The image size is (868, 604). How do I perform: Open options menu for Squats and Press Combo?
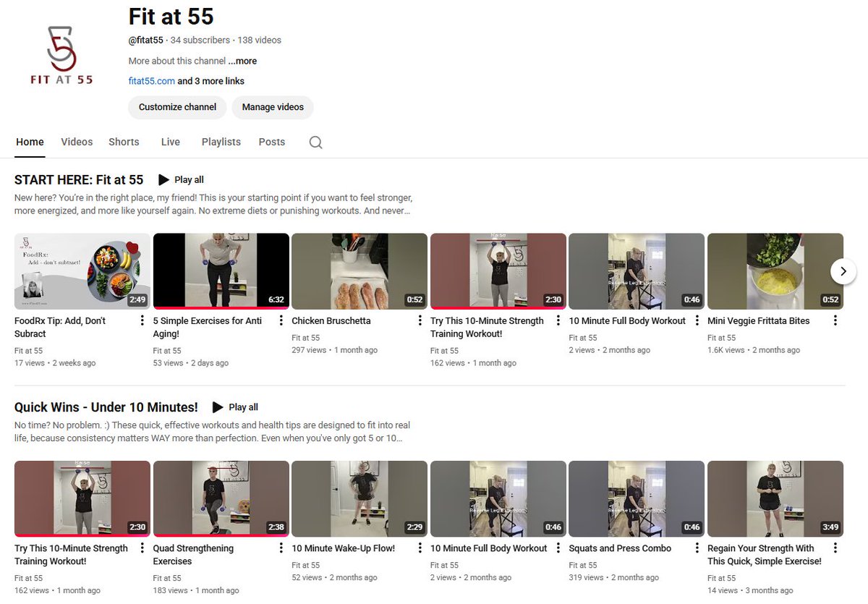[x=697, y=548]
